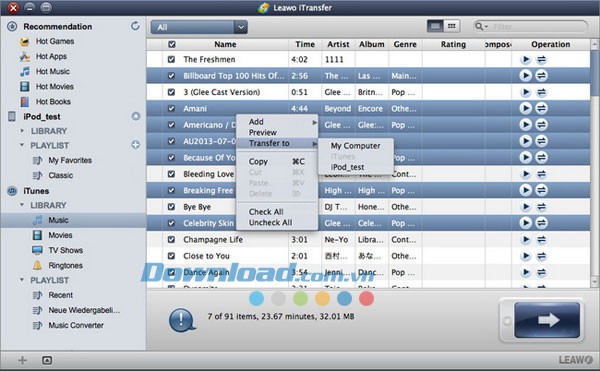Collapse iTunes PLAYLIST tree
This screenshot has height=371, width=600.
(x=22, y=280)
